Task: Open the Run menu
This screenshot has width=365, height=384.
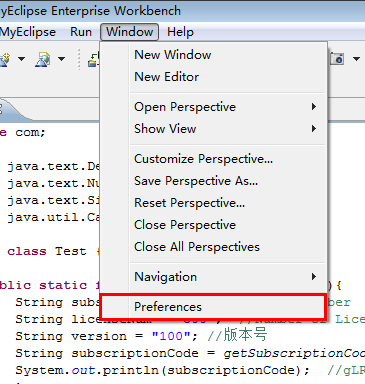Action: [x=81, y=32]
